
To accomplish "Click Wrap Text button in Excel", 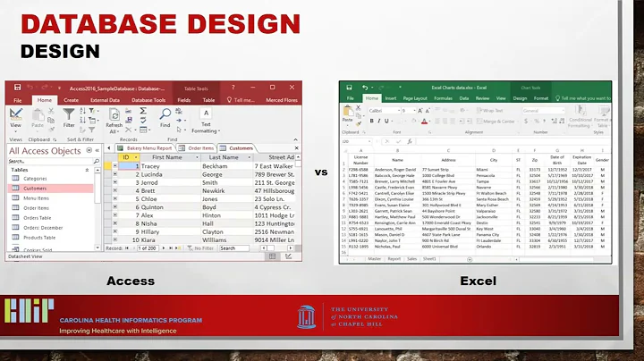I will tap(489, 111).
